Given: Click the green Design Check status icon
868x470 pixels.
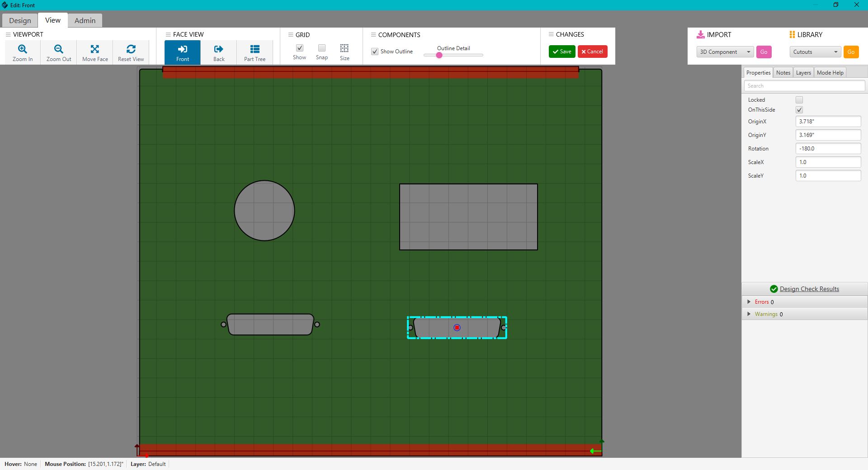Looking at the screenshot, I should [x=774, y=289].
